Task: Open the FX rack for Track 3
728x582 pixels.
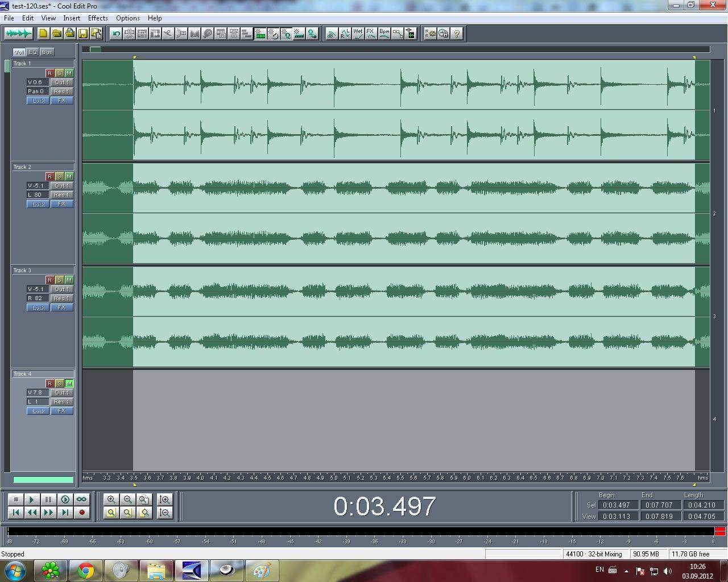Action: point(61,307)
